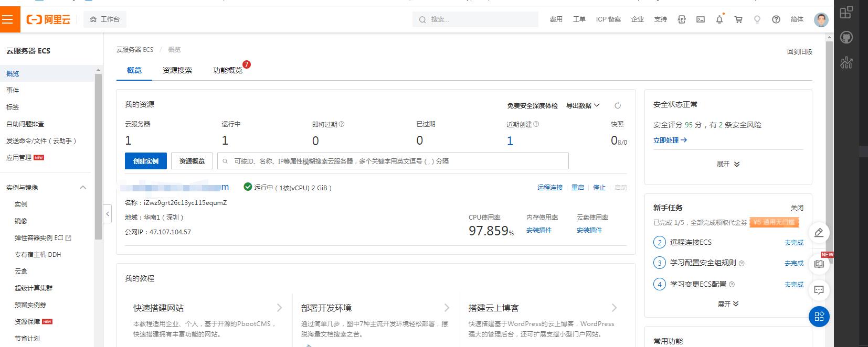Click 安装插件 under 云盘使用率

point(589,230)
